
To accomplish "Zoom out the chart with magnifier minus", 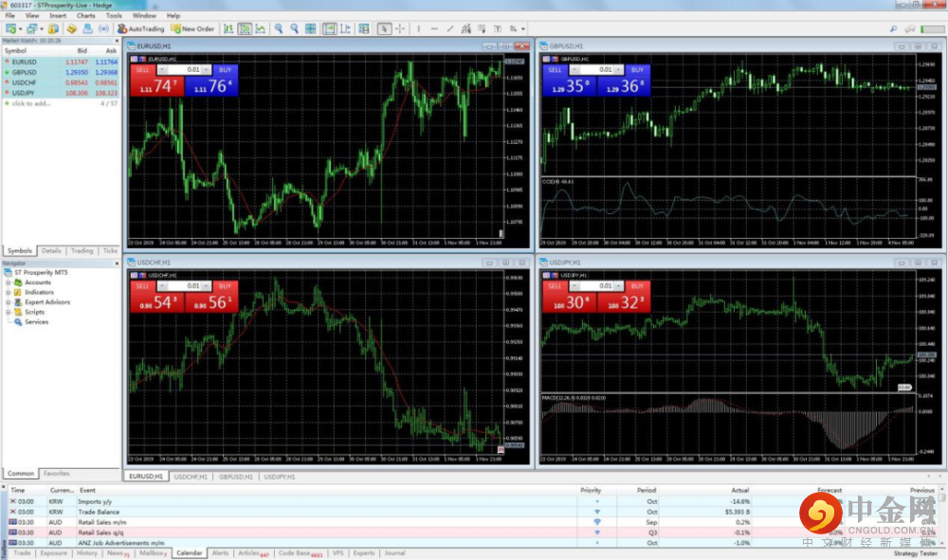I will tap(295, 28).
